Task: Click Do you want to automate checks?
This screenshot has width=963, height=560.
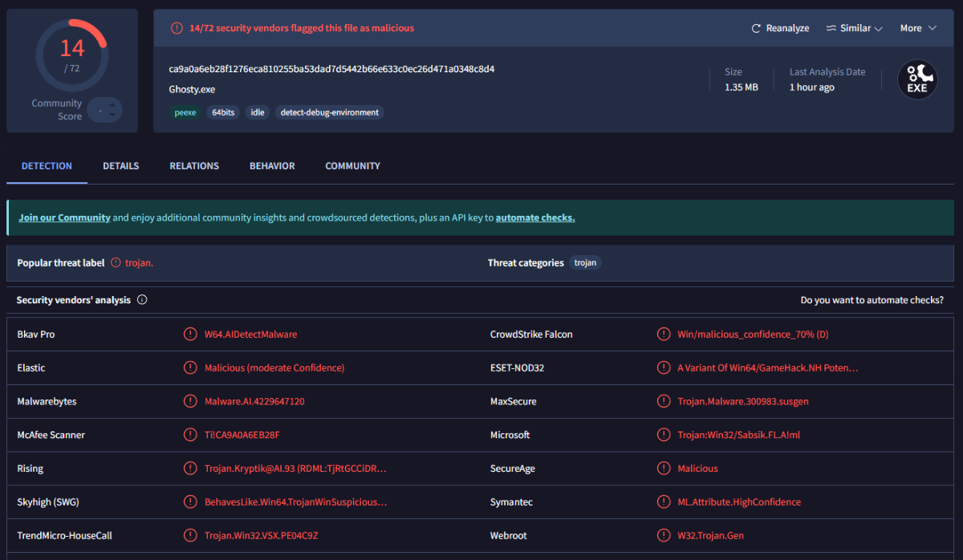Action: 872,300
